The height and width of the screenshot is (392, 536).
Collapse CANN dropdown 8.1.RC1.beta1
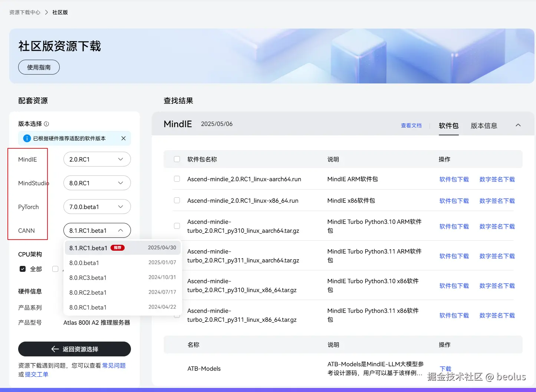[x=97, y=230]
